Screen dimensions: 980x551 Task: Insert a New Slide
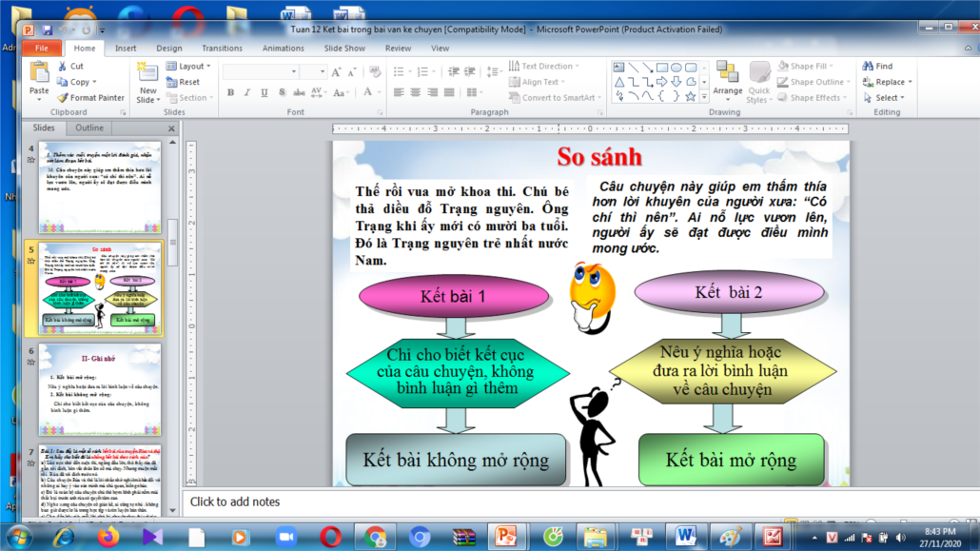click(x=147, y=82)
